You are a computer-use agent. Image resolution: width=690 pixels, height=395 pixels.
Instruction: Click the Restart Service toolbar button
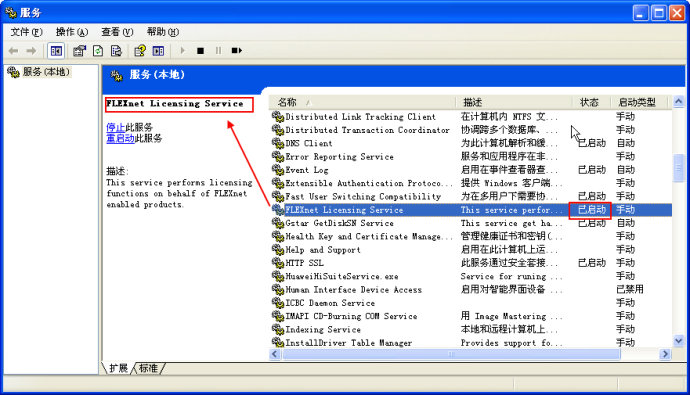pos(237,51)
